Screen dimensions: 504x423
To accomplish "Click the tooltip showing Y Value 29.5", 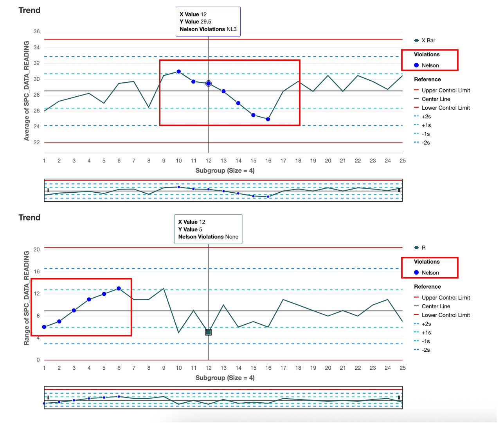I will [208, 21].
